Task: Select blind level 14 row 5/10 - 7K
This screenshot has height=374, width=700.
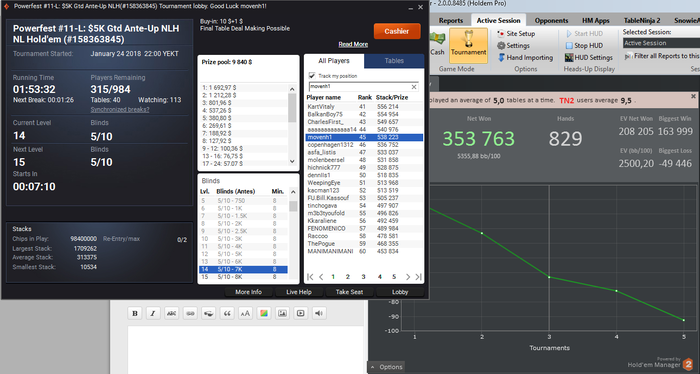Action: pyautogui.click(x=243, y=269)
